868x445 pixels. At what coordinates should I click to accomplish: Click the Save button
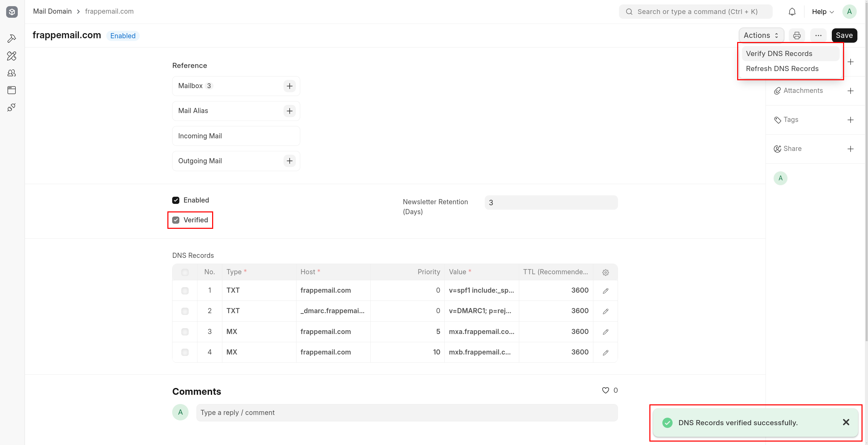click(x=844, y=36)
